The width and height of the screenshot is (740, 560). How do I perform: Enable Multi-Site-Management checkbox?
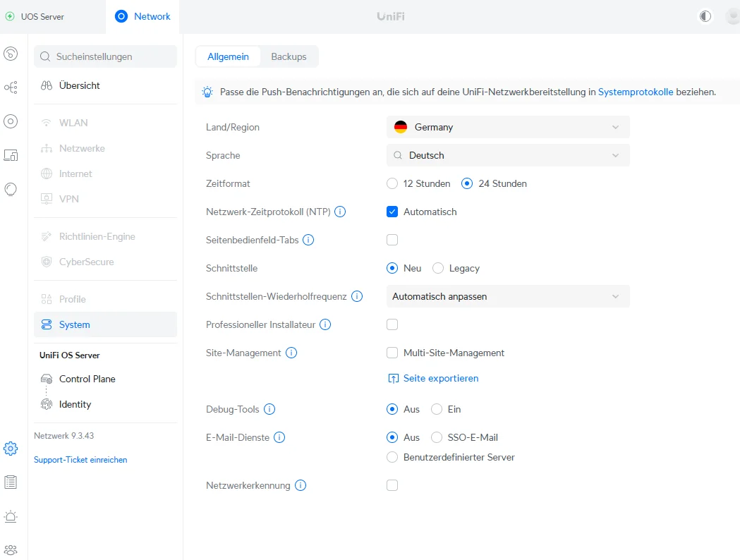tap(392, 353)
